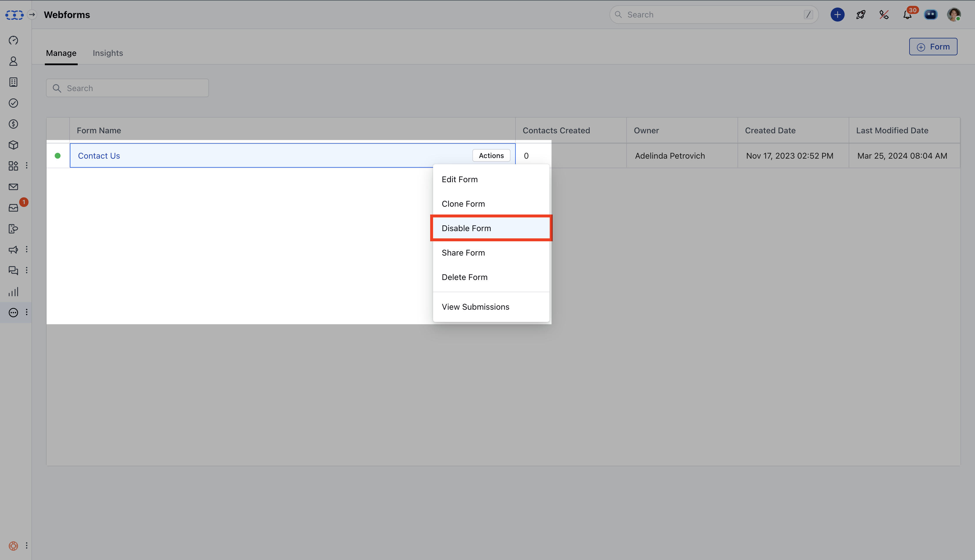Open the user profile avatar
The image size is (975, 560).
pos(954,15)
